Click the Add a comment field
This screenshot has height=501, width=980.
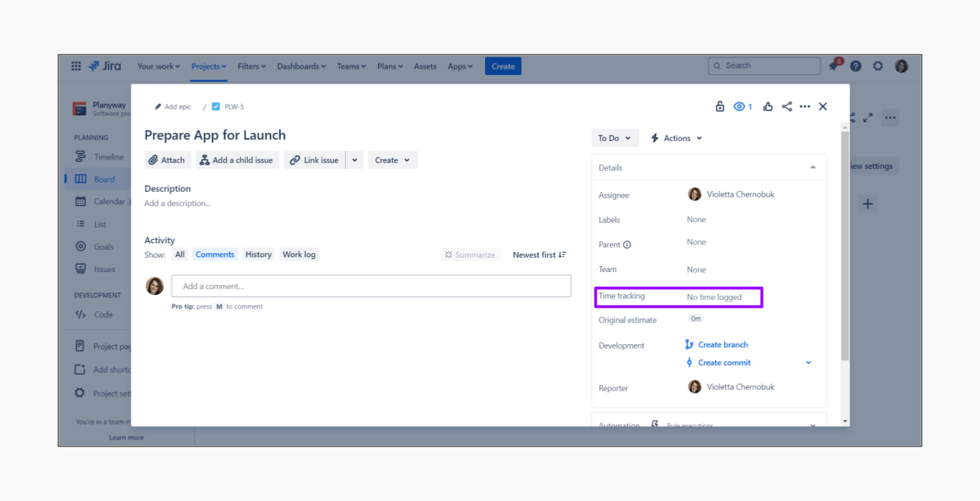pyautogui.click(x=371, y=286)
